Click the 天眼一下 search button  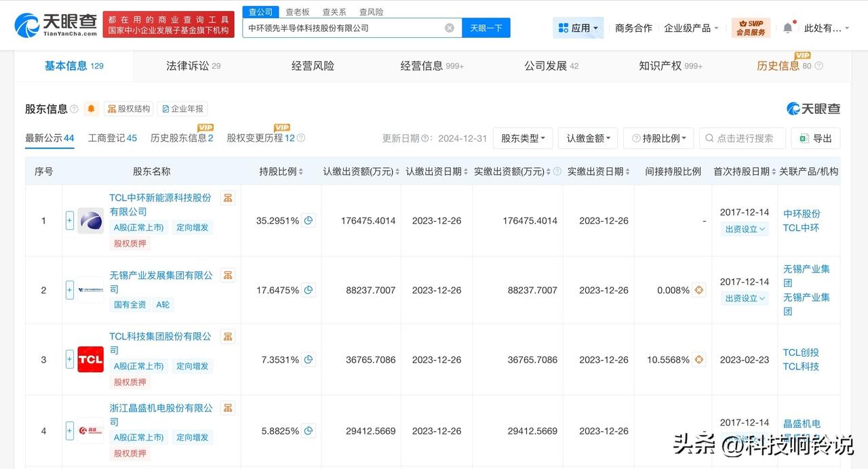[x=486, y=28]
